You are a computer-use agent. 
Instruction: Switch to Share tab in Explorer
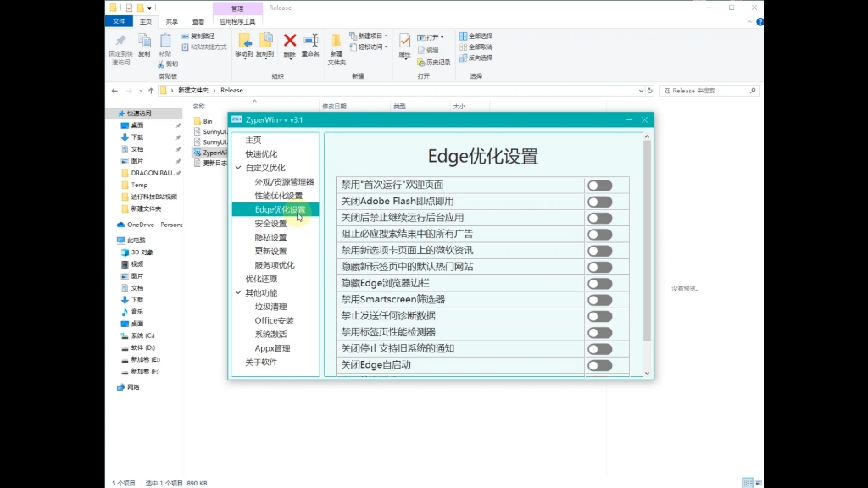coord(172,21)
